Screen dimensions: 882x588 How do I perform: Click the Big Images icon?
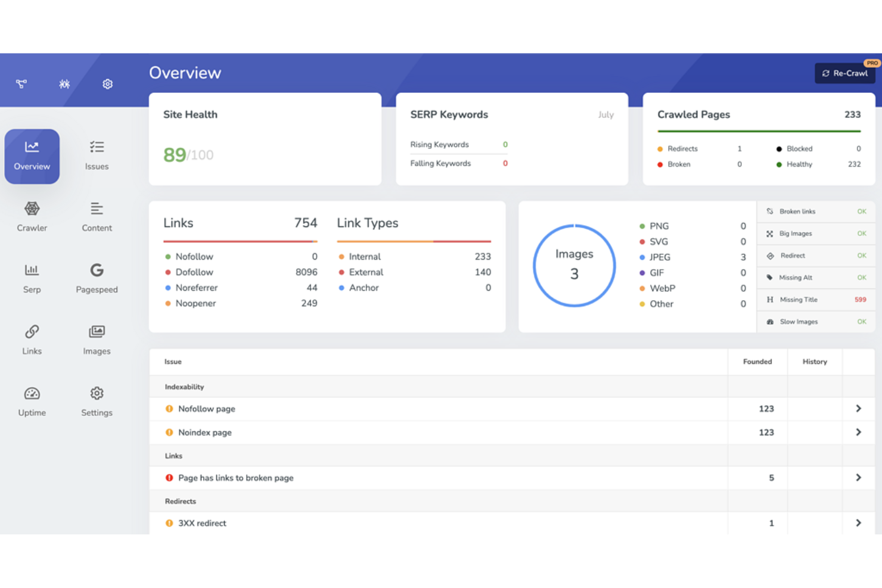click(770, 234)
